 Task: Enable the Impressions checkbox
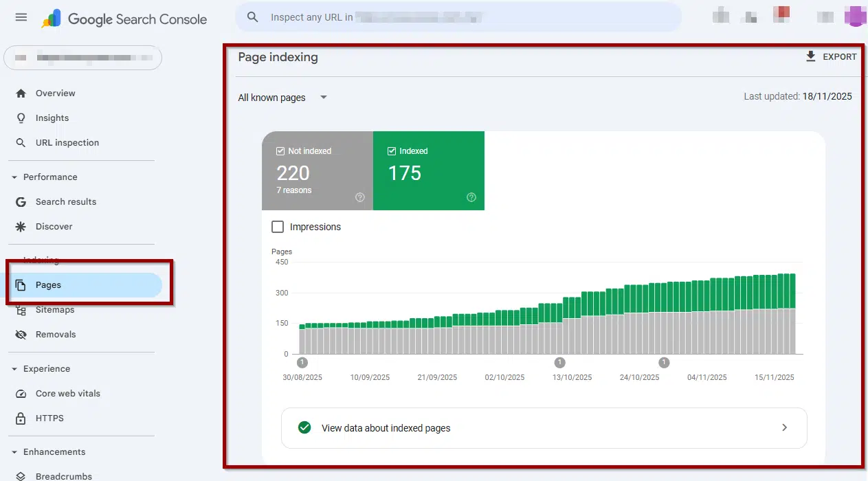(278, 227)
